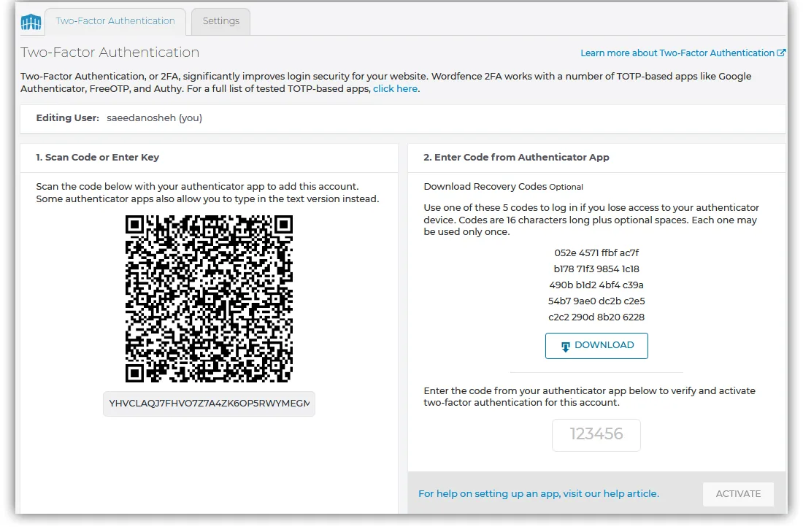
Task: Click the 'Download Recovery Codes' label
Action: click(x=485, y=186)
